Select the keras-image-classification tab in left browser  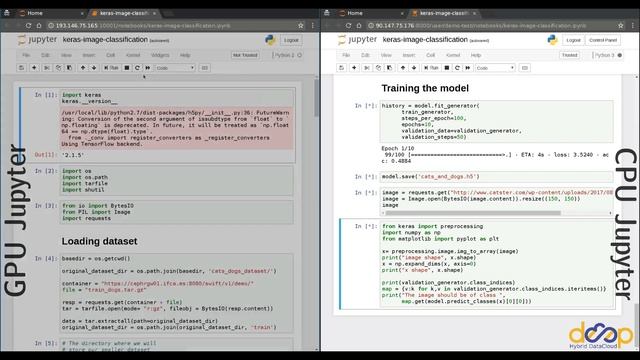(123, 13)
